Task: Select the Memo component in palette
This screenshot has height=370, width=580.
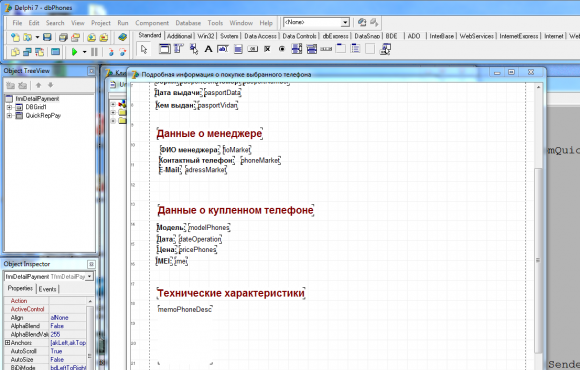Action: coord(238,49)
